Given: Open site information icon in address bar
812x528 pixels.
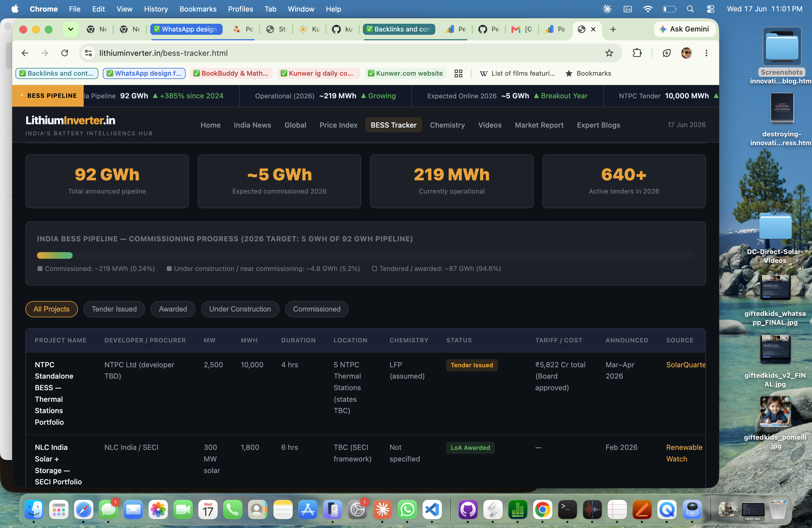Looking at the screenshot, I should [88, 53].
